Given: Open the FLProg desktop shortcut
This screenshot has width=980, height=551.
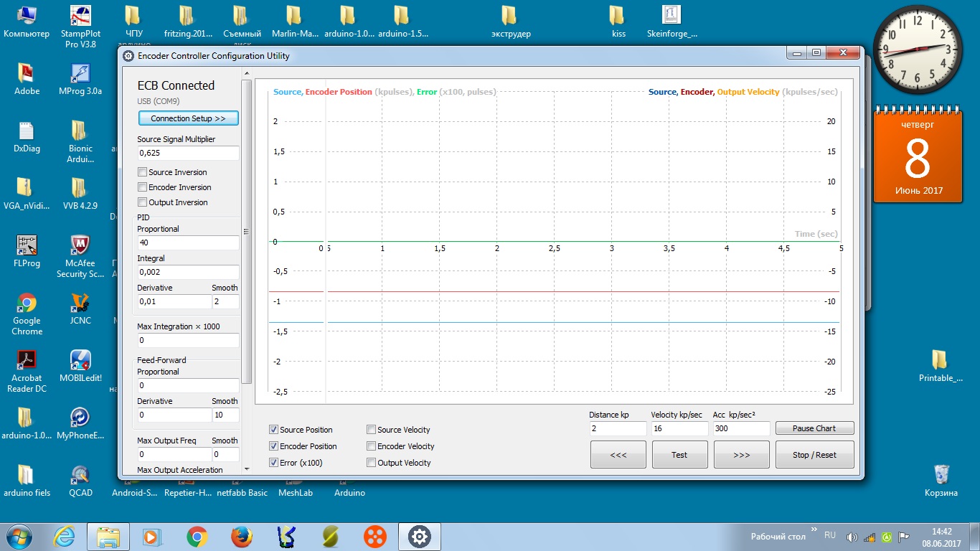Looking at the screenshot, I should tap(27, 251).
